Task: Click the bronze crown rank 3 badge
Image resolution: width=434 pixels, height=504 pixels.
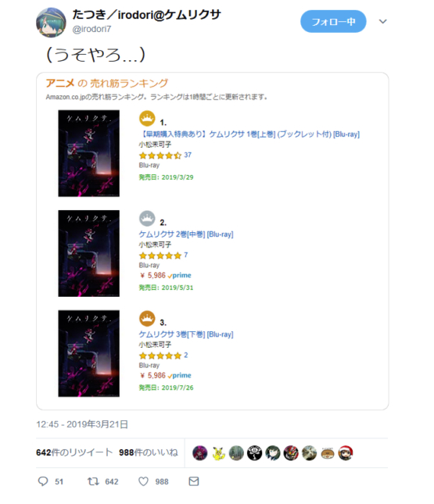Action: point(147,319)
